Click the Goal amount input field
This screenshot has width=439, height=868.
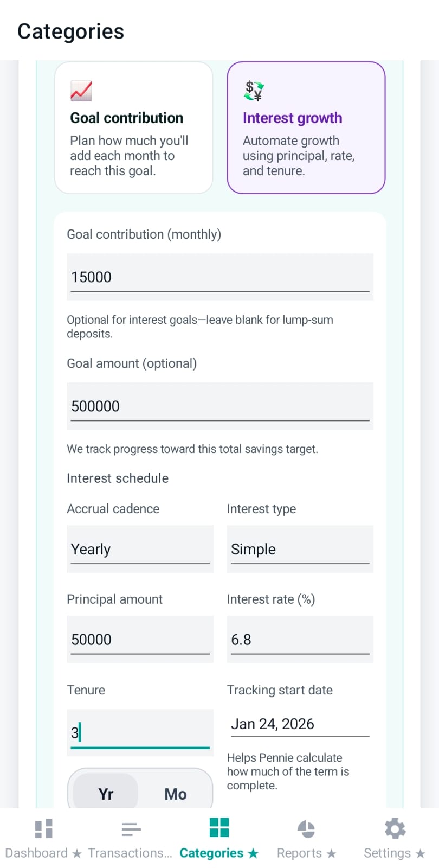coord(219,406)
